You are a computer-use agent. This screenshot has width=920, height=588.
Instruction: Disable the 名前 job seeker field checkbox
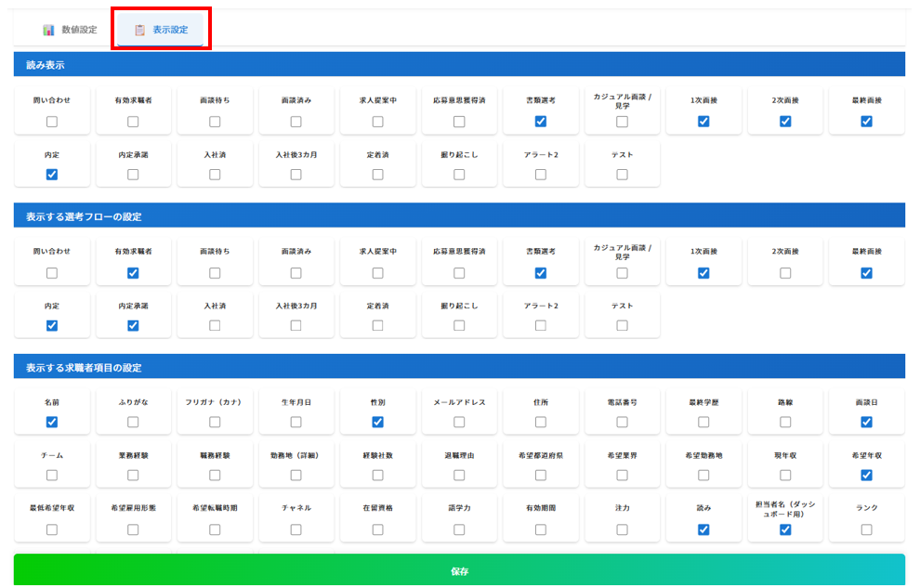(52, 422)
